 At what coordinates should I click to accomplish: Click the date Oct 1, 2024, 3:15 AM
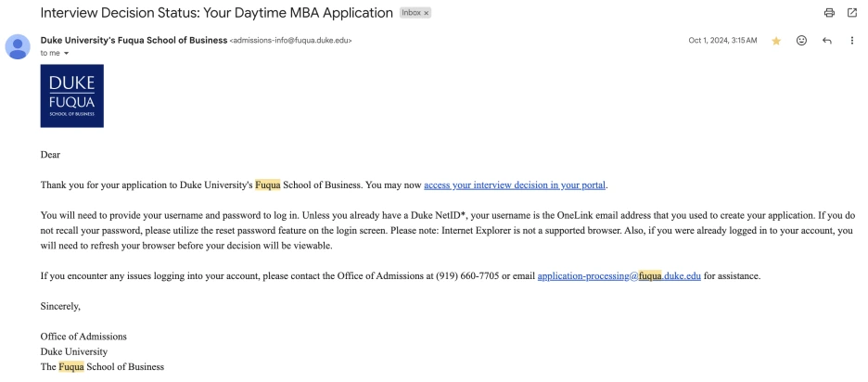[x=722, y=41]
